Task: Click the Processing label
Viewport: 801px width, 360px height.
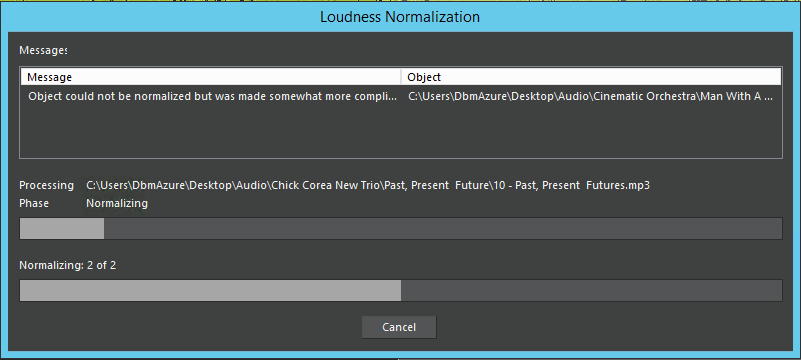Action: coord(46,185)
